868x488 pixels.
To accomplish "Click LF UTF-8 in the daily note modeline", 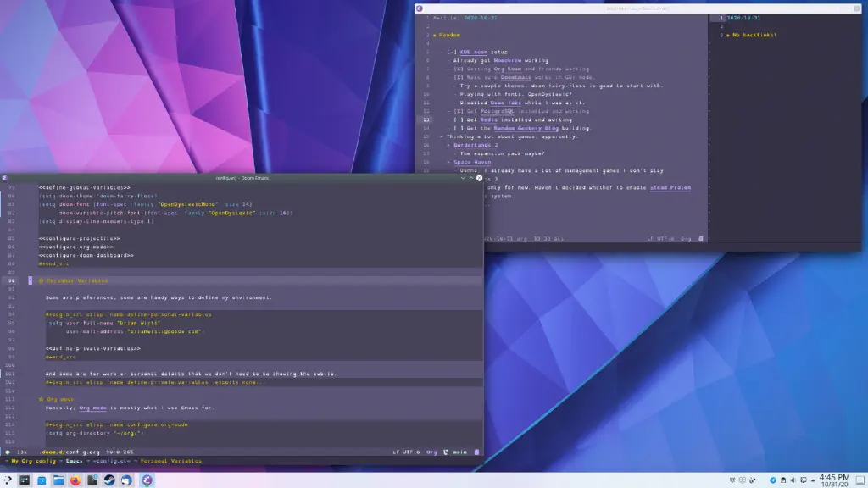I will pyautogui.click(x=660, y=238).
